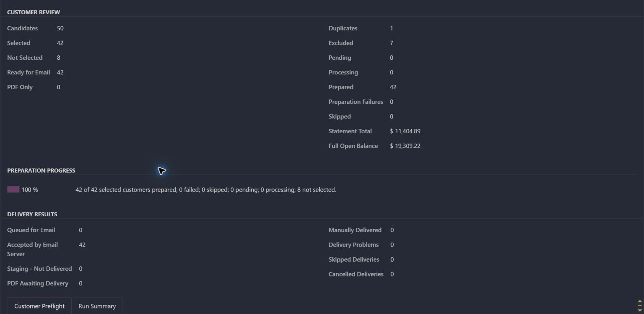644x314 pixels.
Task: Click the Delivery Results section heading
Action: [32, 214]
